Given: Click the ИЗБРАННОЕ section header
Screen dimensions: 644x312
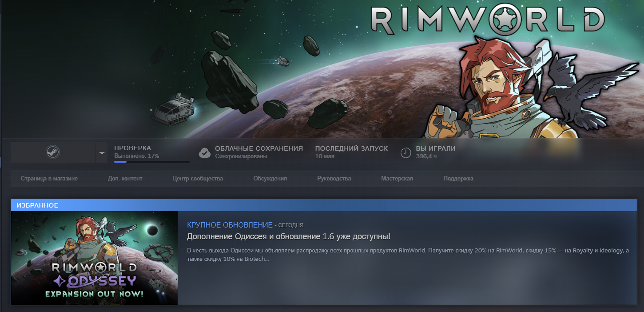Looking at the screenshot, I should coord(38,205).
